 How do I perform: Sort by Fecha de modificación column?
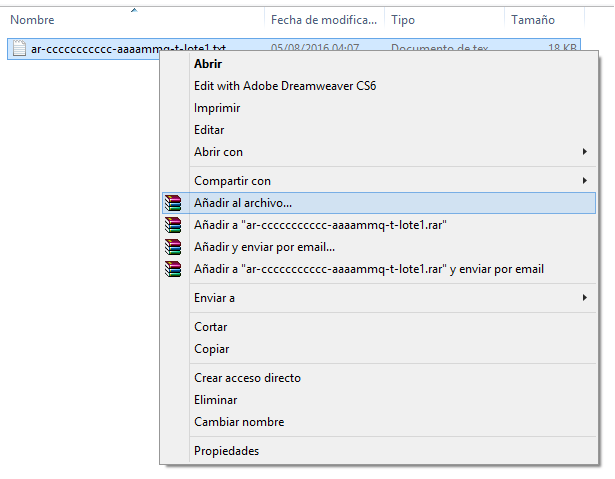(x=324, y=20)
